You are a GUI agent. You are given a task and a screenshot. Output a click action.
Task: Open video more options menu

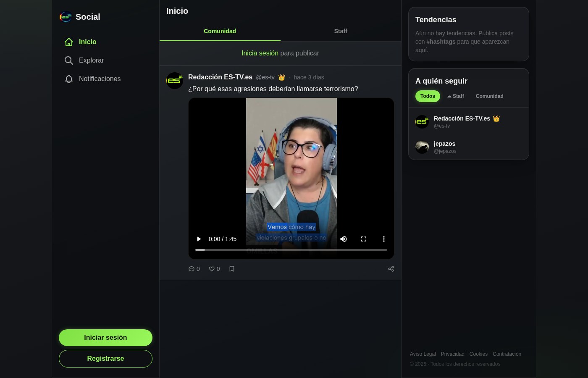point(384,239)
